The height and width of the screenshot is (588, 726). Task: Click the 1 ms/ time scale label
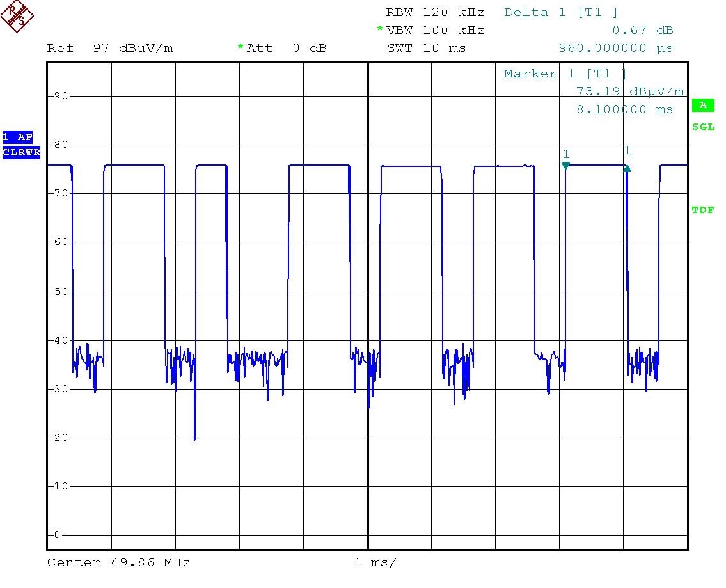coord(375,562)
